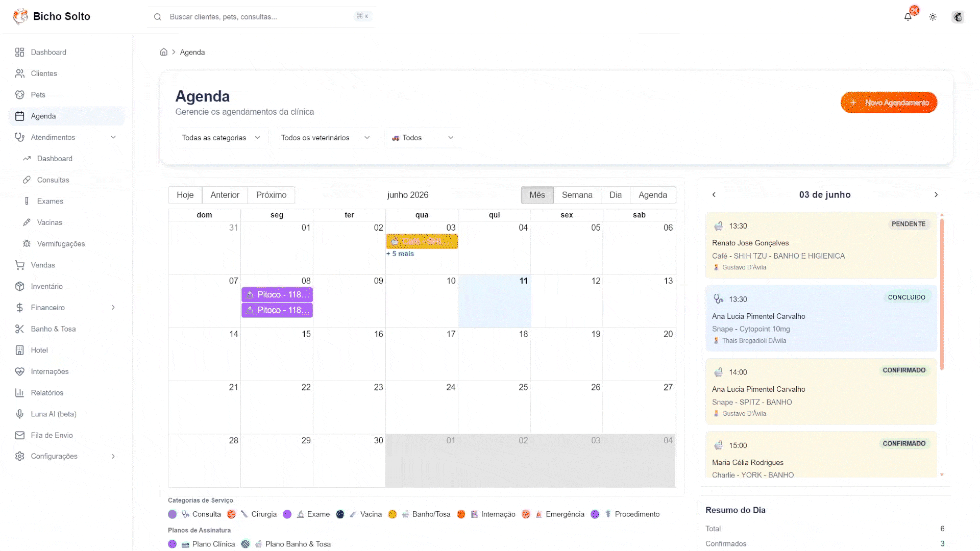
Task: Open the user avatar menu
Action: pyautogui.click(x=958, y=17)
